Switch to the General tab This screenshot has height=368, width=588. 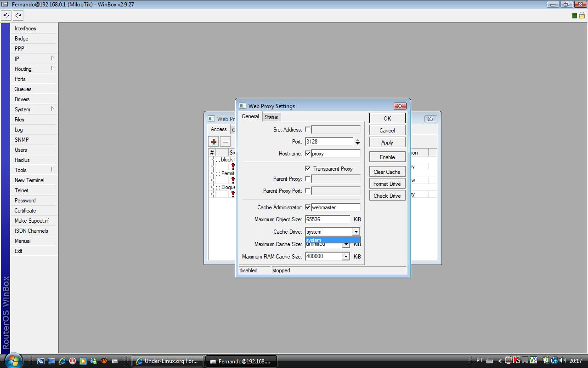(x=250, y=116)
